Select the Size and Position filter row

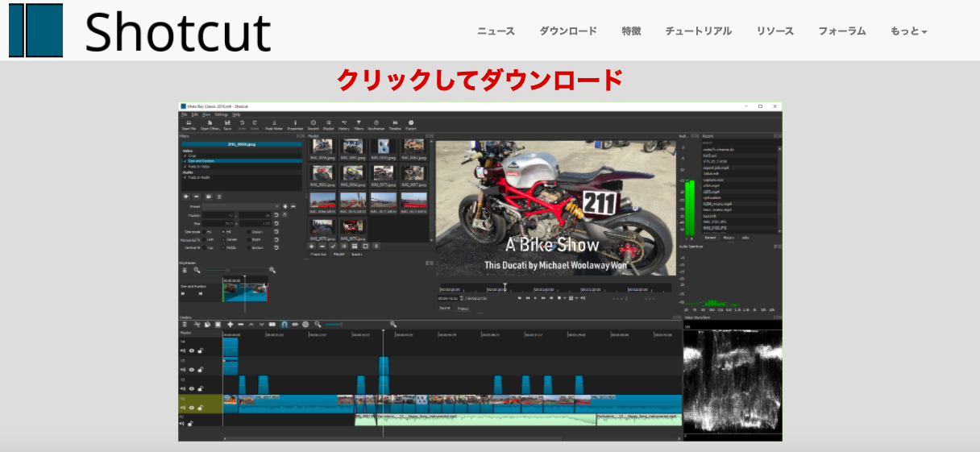click(x=242, y=161)
